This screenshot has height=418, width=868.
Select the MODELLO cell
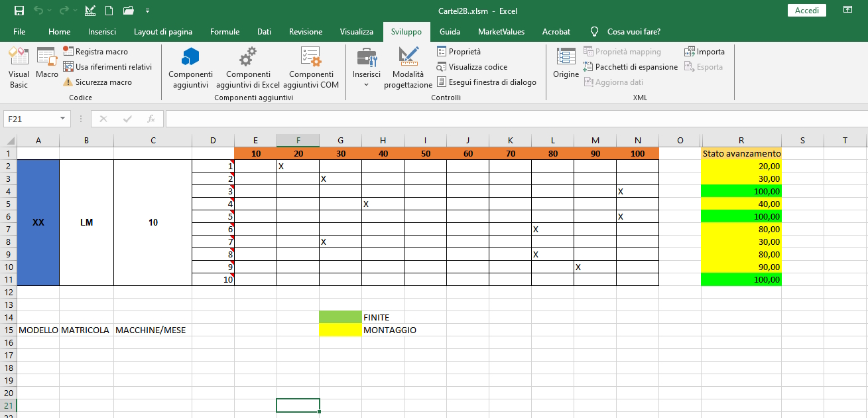[x=38, y=330]
